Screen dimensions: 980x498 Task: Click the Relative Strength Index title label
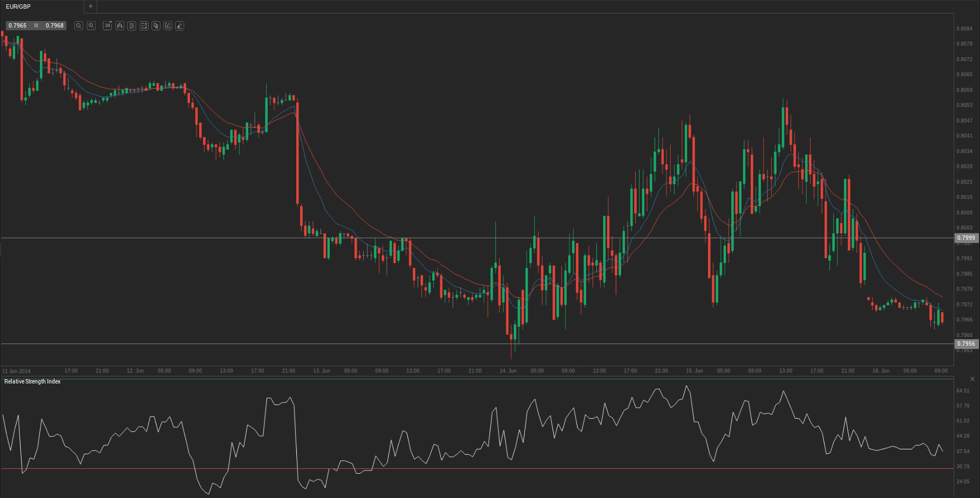32,381
